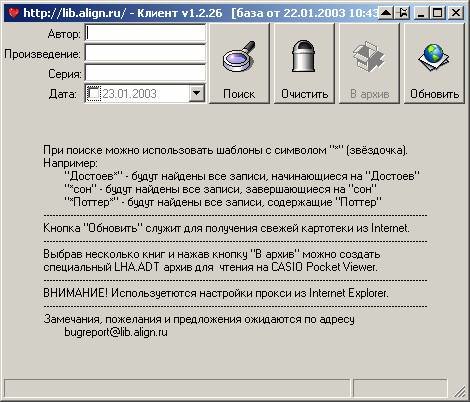Close the lib.align.ru client window

pyautogui.click(x=456, y=13)
